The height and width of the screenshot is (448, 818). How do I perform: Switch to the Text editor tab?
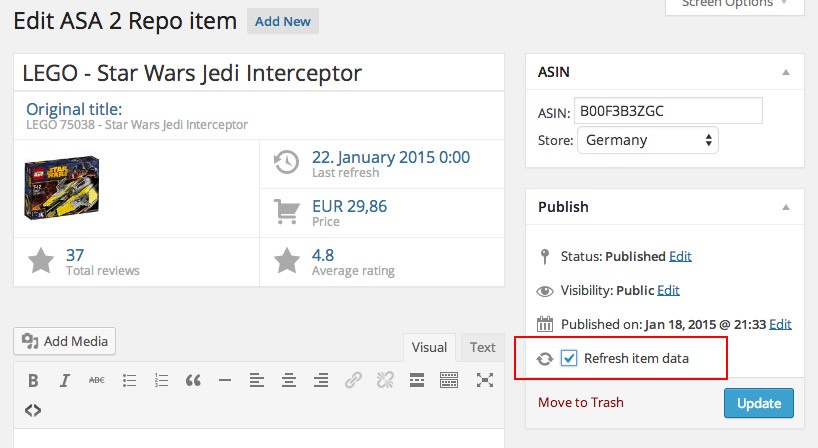point(483,348)
